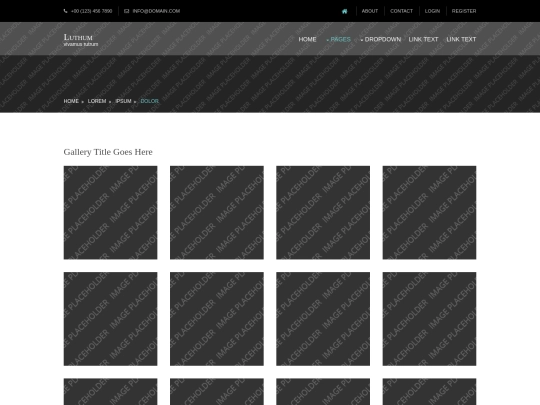Click Lorem in the breadcrumb

coord(97,101)
